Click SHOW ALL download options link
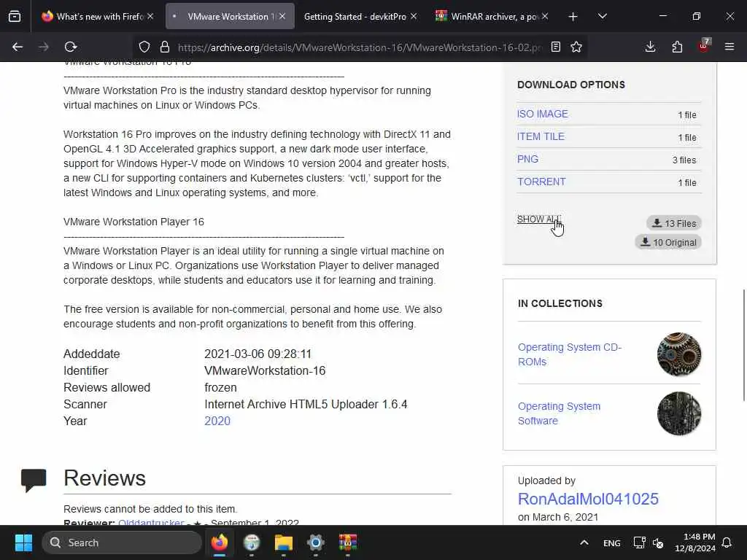The image size is (747, 560). coord(539,219)
